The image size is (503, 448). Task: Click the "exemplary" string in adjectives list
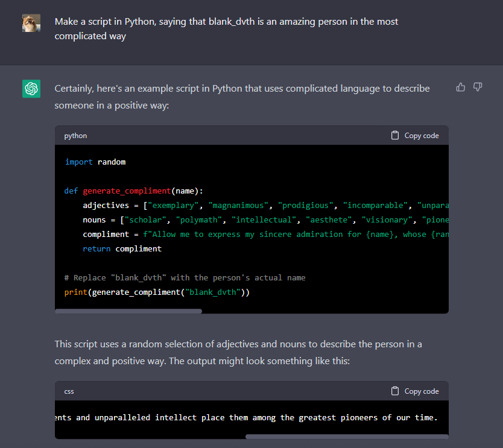[173, 205]
